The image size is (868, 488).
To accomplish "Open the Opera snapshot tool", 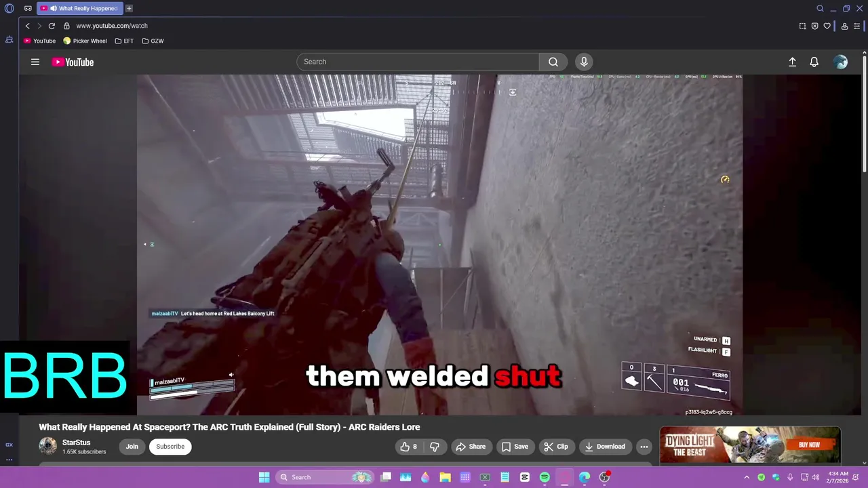I will click(802, 26).
